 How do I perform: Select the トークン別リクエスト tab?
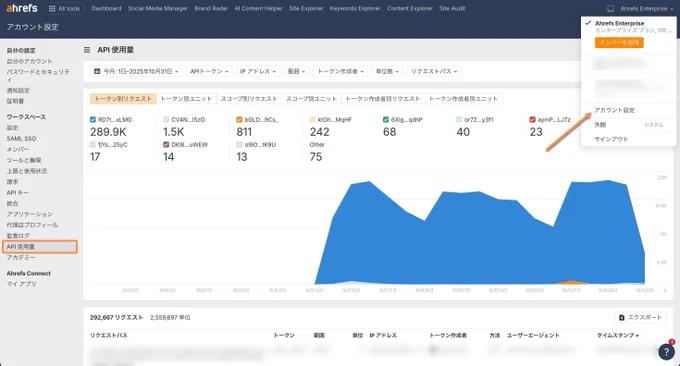123,99
